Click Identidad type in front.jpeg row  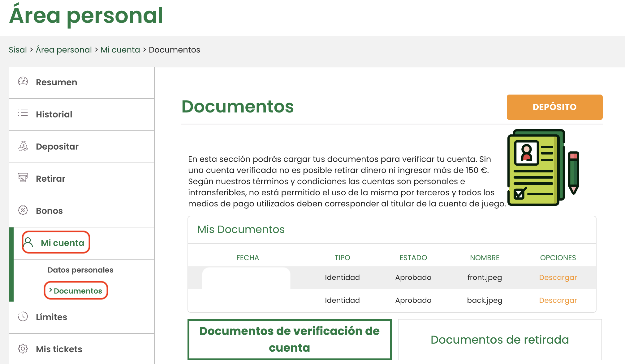tap(342, 277)
